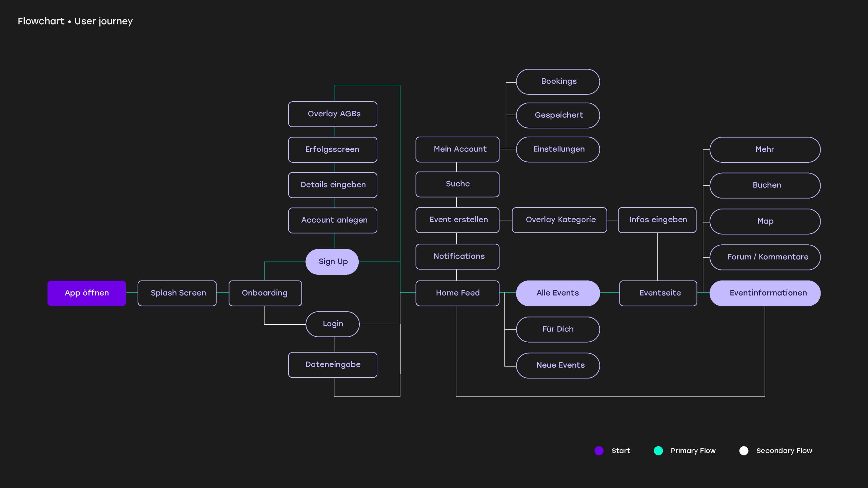Click the Onboarding flowchart box
Image resolution: width=868 pixels, height=488 pixels.
(x=265, y=293)
